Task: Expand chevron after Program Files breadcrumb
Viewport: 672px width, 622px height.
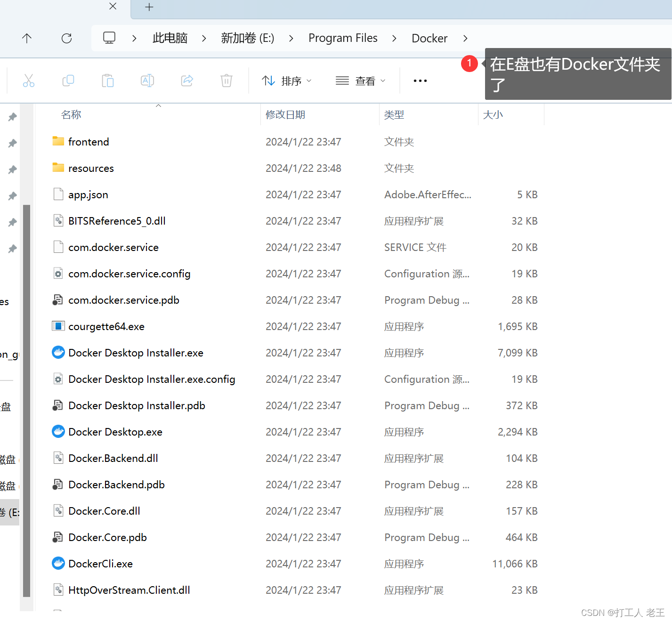Action: [394, 38]
